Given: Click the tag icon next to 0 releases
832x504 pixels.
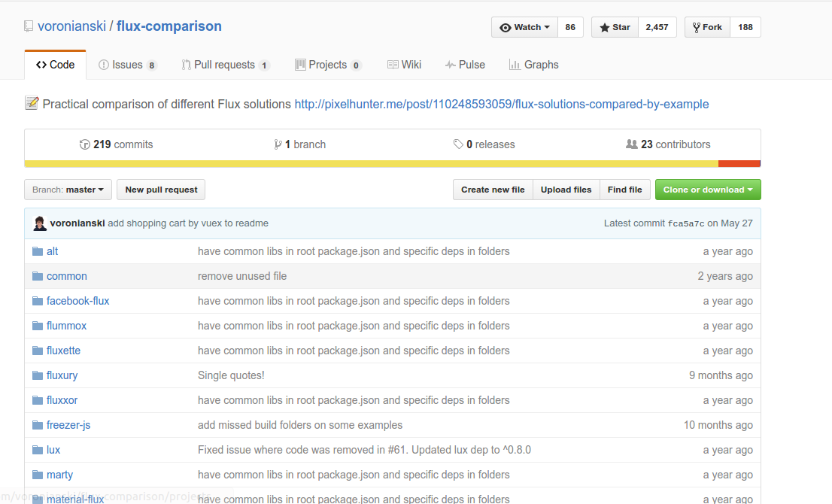Looking at the screenshot, I should [458, 144].
